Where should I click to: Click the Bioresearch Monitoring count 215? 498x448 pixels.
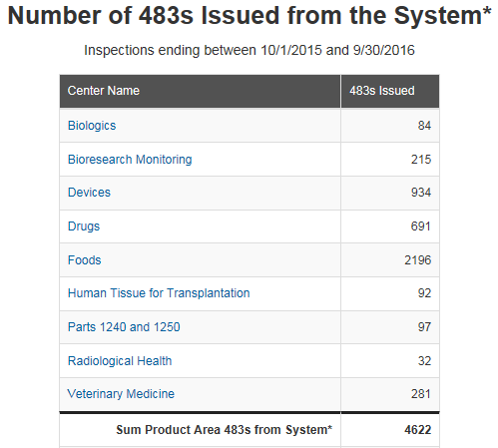421,160
